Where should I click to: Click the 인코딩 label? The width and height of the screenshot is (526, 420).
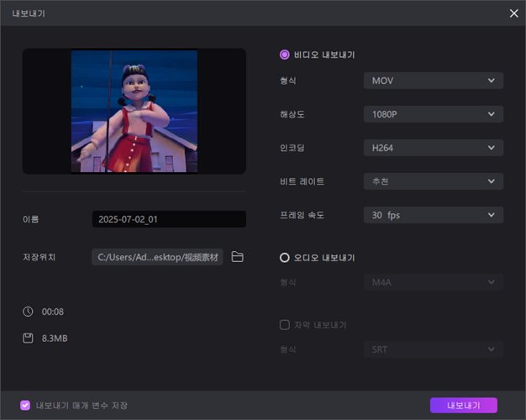pyautogui.click(x=292, y=148)
